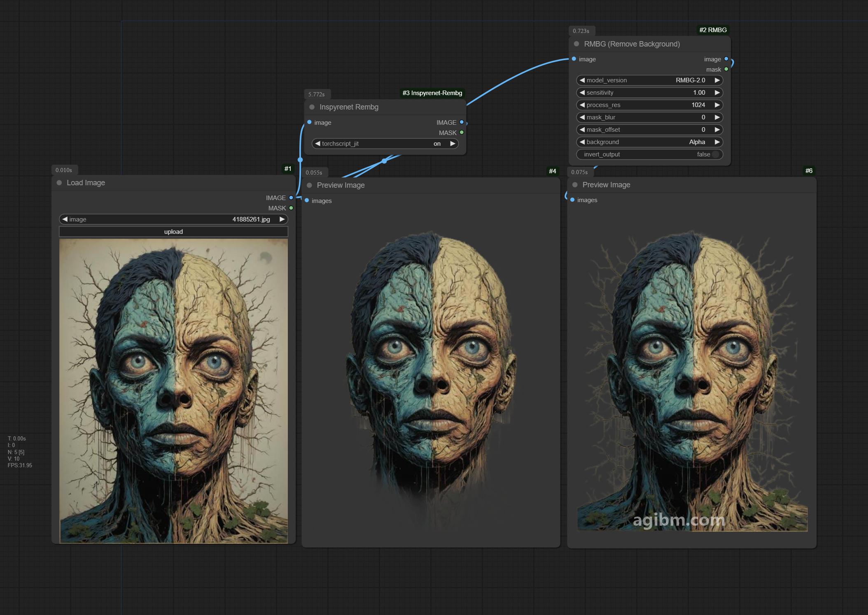This screenshot has width=868, height=615.
Task: Collapse the Inspyrenet Rembg node dot
Action: pos(312,107)
